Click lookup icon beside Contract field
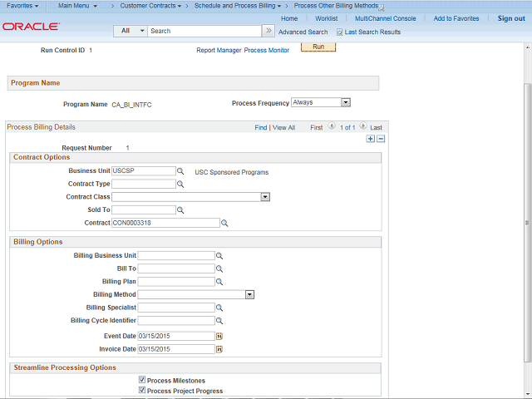 click(x=224, y=224)
